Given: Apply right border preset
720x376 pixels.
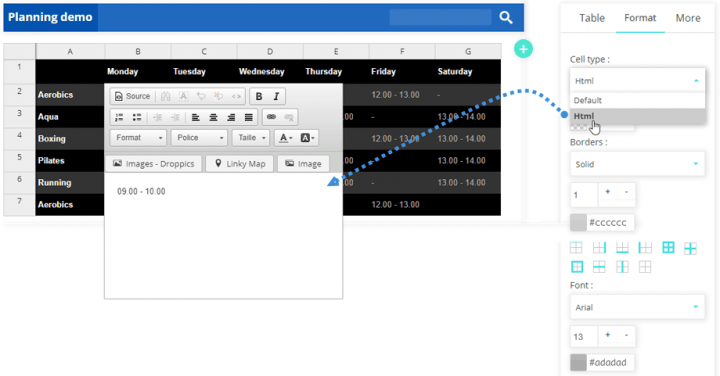Looking at the screenshot, I should [x=599, y=248].
